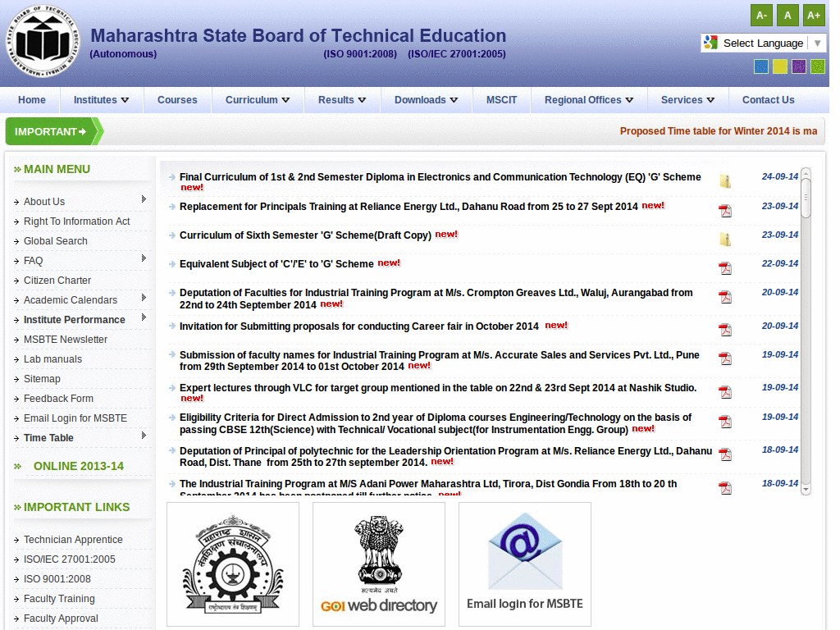This screenshot has height=630, width=840.
Task: Open PDF for Accurate Sales faculty names notice
Action: 725,358
